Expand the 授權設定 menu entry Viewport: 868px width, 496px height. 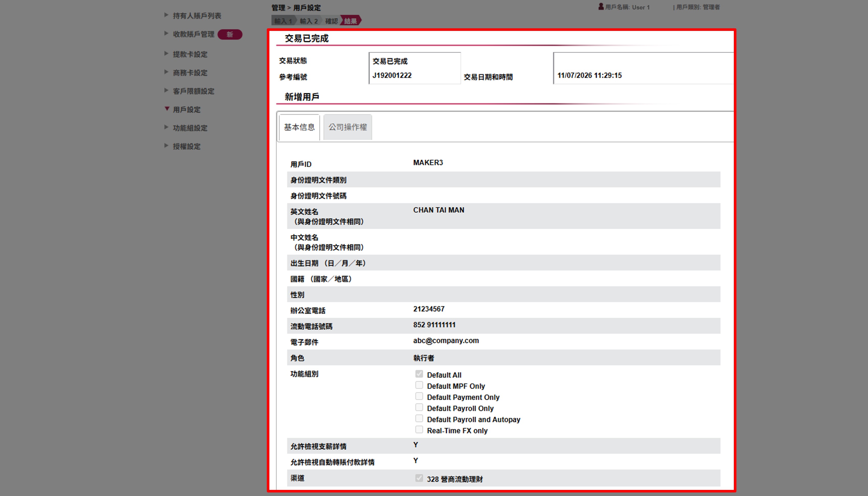(x=187, y=146)
